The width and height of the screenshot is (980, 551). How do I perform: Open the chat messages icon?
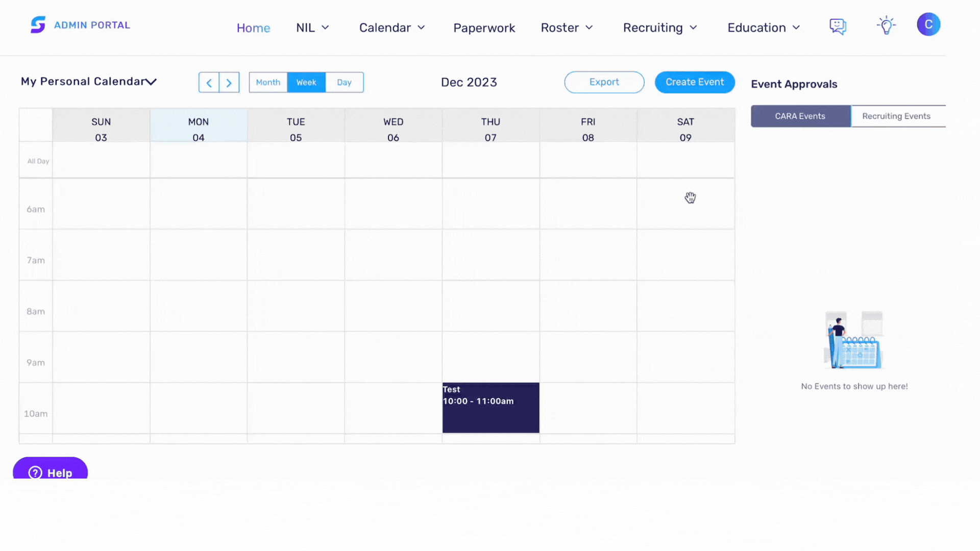tap(838, 27)
